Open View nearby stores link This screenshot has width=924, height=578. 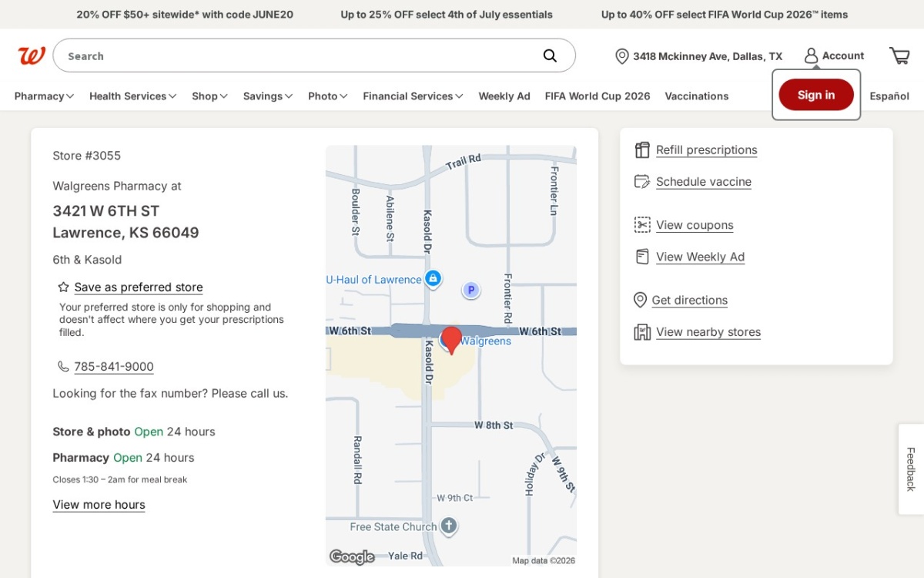708,331
